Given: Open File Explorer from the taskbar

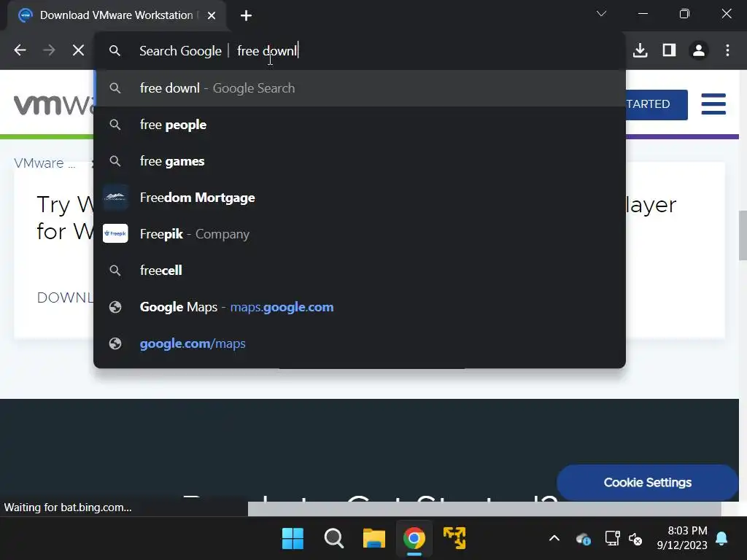Looking at the screenshot, I should click(x=374, y=539).
